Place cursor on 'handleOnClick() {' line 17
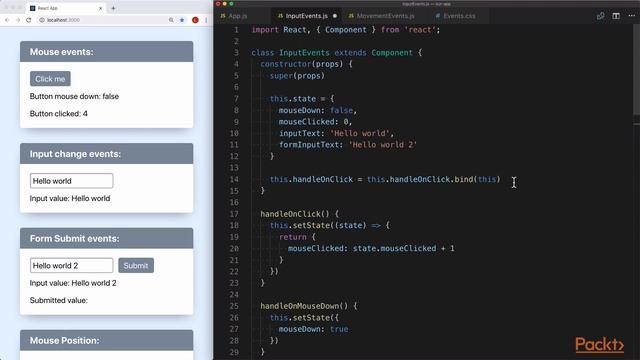This screenshot has width=640, height=360. 300,214
